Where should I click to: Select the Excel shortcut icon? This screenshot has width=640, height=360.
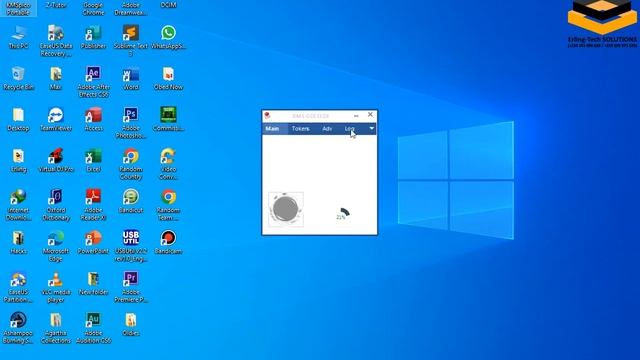coord(93,161)
